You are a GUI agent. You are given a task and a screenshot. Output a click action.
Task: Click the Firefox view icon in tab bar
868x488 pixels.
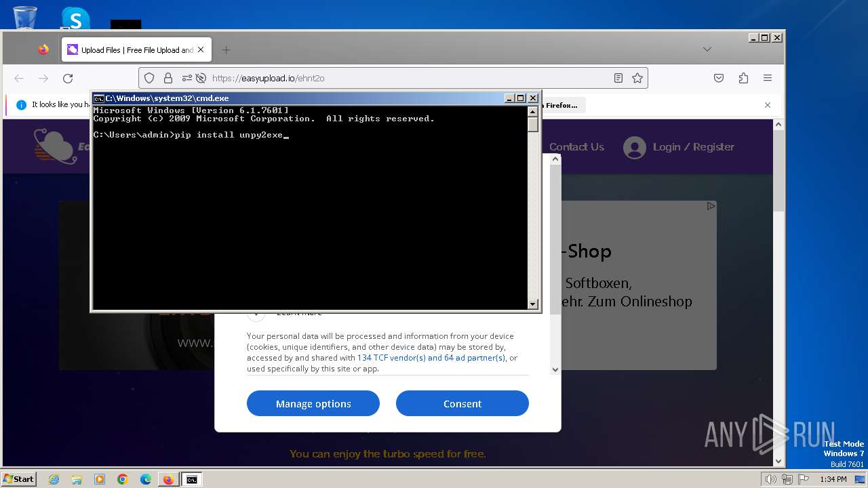click(43, 49)
